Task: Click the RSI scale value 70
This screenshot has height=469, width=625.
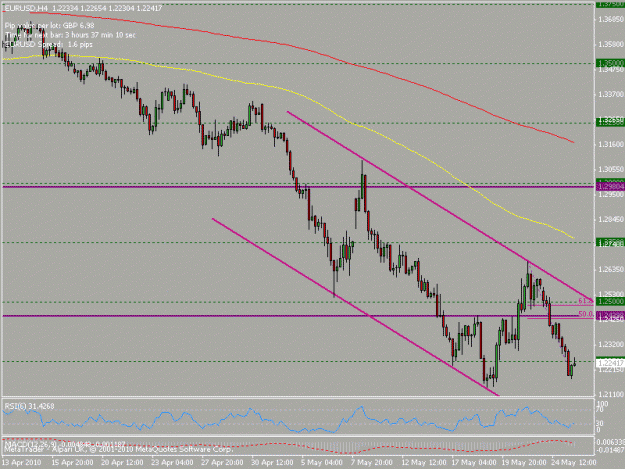Action: 601,410
